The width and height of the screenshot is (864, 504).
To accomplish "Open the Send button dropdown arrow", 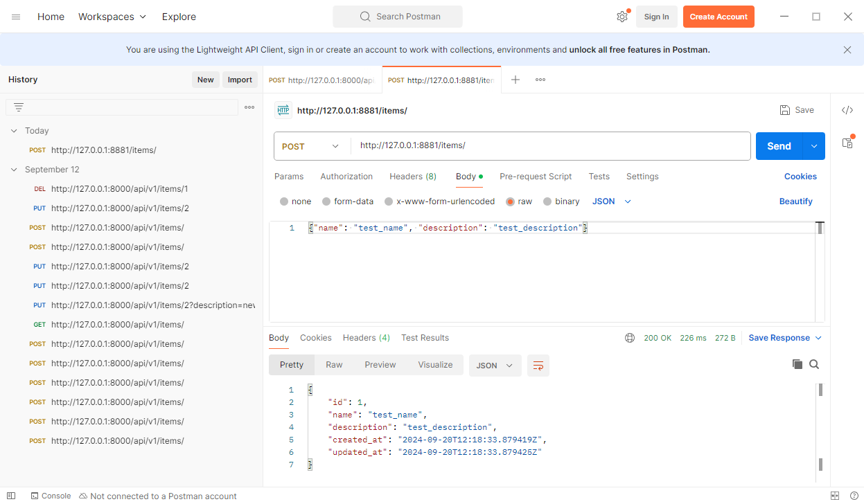I will pyautogui.click(x=814, y=146).
